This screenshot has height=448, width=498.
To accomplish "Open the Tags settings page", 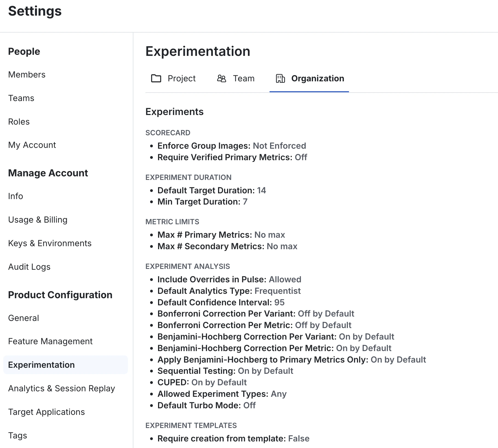I will 18,435.
